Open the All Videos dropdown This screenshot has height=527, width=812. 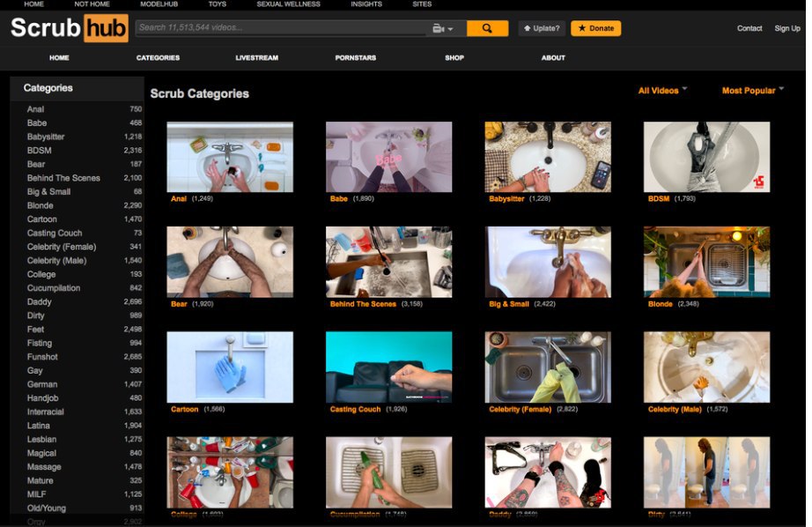click(662, 91)
